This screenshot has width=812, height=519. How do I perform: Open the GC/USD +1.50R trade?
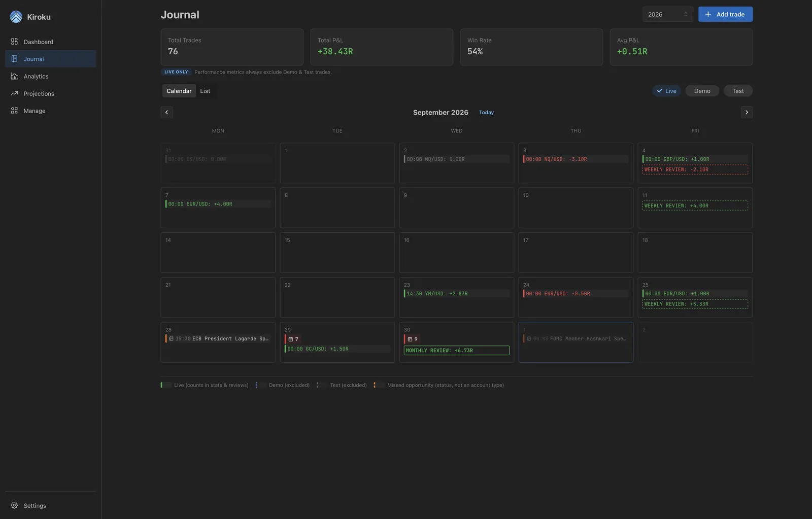pyautogui.click(x=337, y=349)
